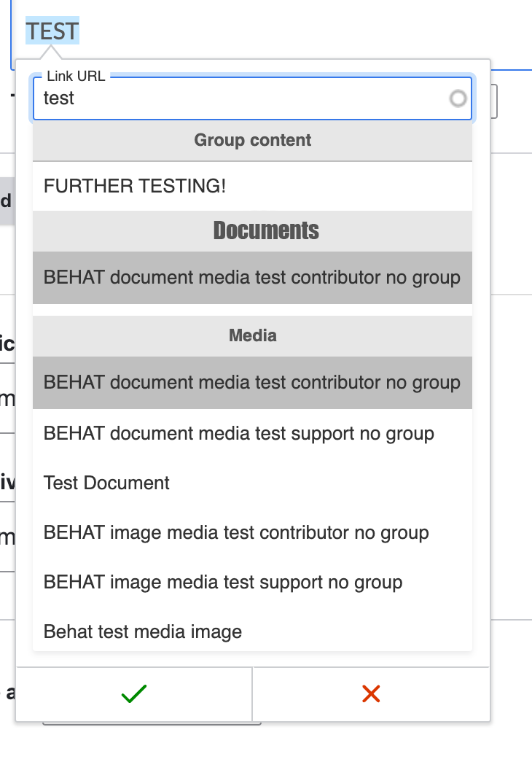
Task: Dismiss the link balloon with the cancel button
Action: [x=371, y=693]
